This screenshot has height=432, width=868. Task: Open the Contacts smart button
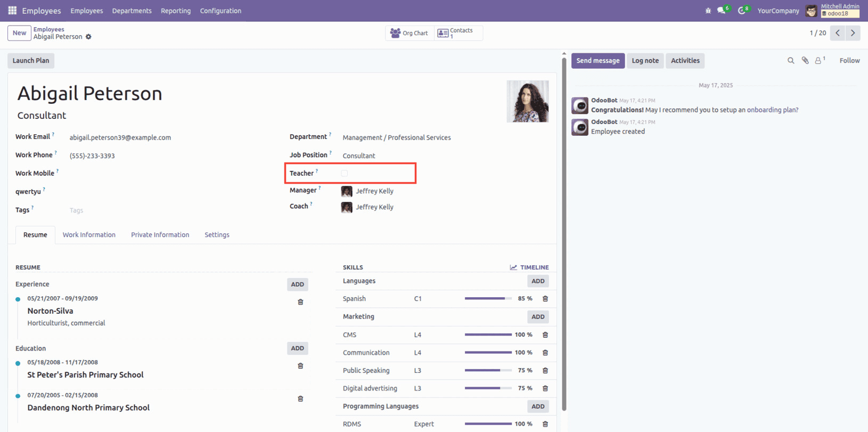(x=458, y=33)
